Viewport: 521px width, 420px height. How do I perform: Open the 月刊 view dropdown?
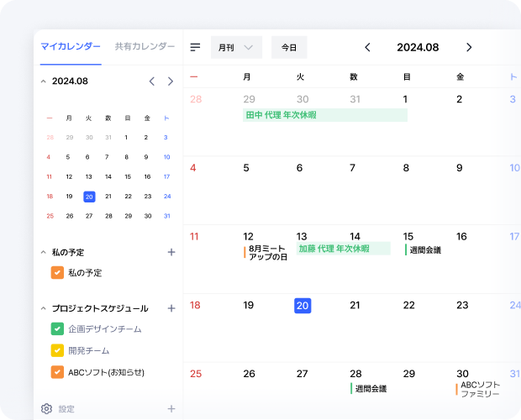(236, 48)
